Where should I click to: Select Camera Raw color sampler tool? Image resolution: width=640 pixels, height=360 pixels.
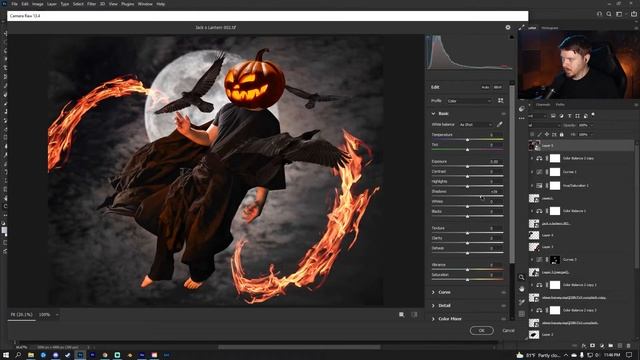click(521, 302)
